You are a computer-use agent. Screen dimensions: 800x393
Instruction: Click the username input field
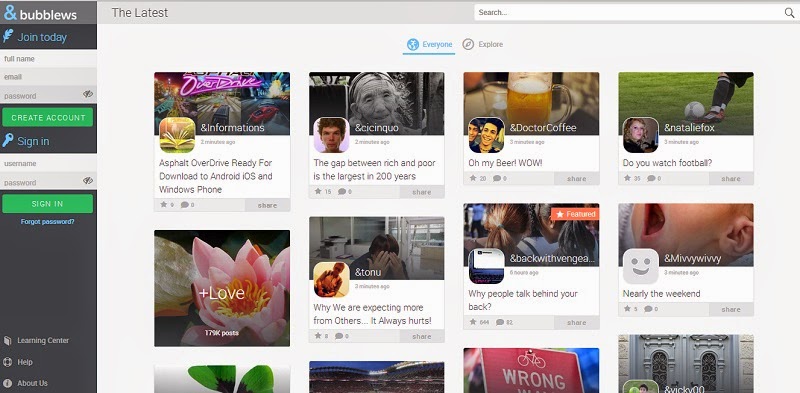point(48,164)
